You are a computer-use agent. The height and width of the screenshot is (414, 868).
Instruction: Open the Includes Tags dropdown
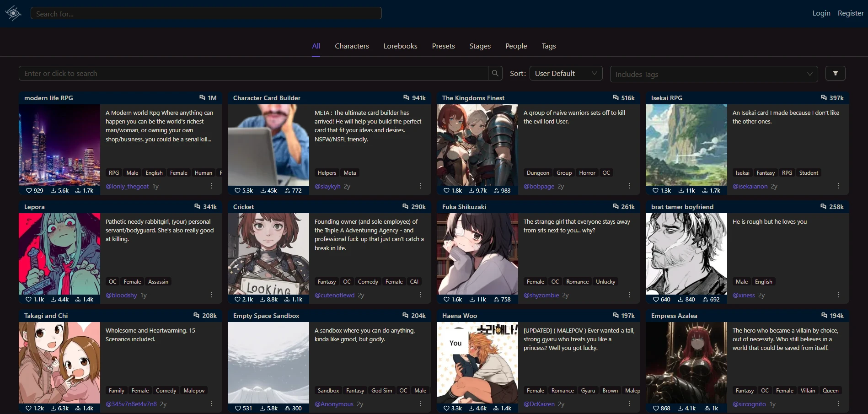tap(714, 74)
